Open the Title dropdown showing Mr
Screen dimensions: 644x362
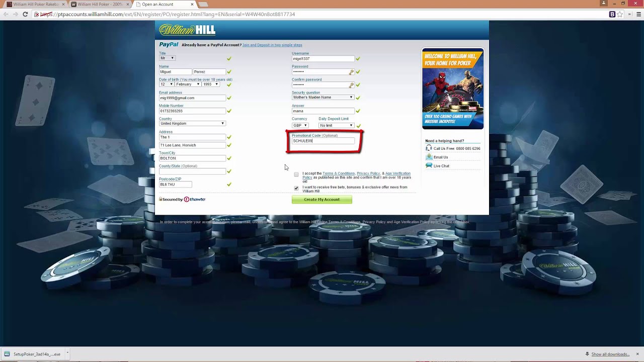tap(167, 58)
